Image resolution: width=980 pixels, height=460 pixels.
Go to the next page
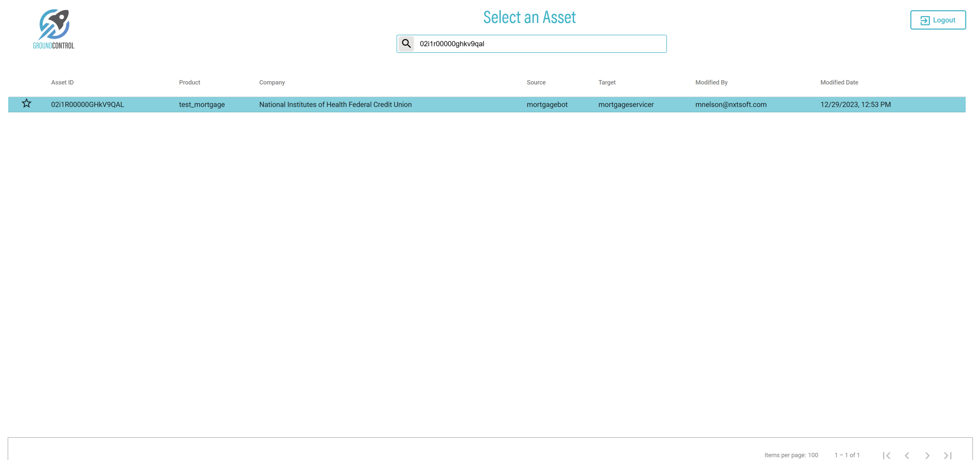[927, 455]
